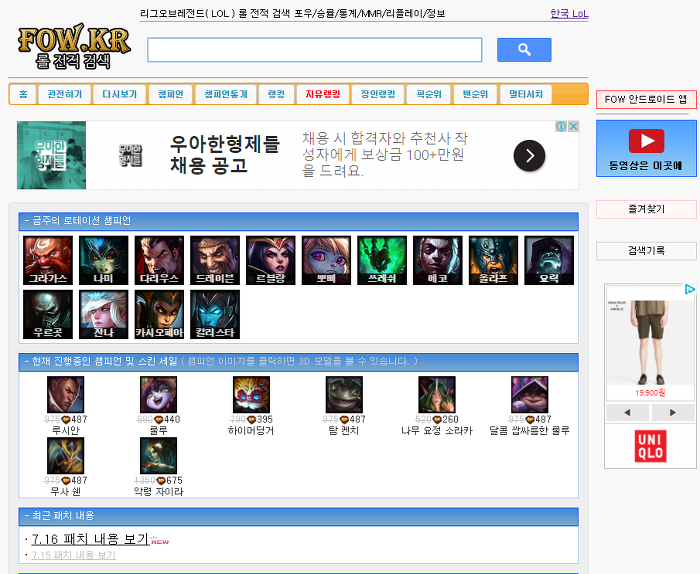Select the 요릭 rotation champion icon
The height and width of the screenshot is (574, 700).
(x=549, y=260)
